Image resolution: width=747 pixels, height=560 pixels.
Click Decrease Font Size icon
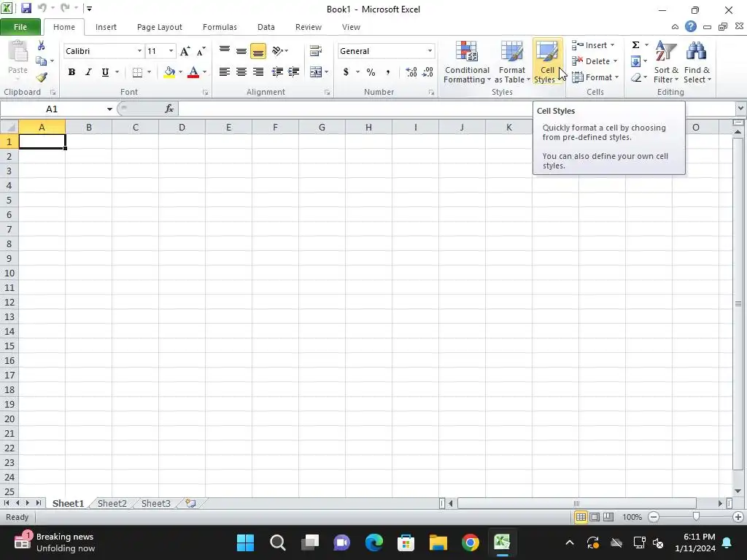click(201, 51)
